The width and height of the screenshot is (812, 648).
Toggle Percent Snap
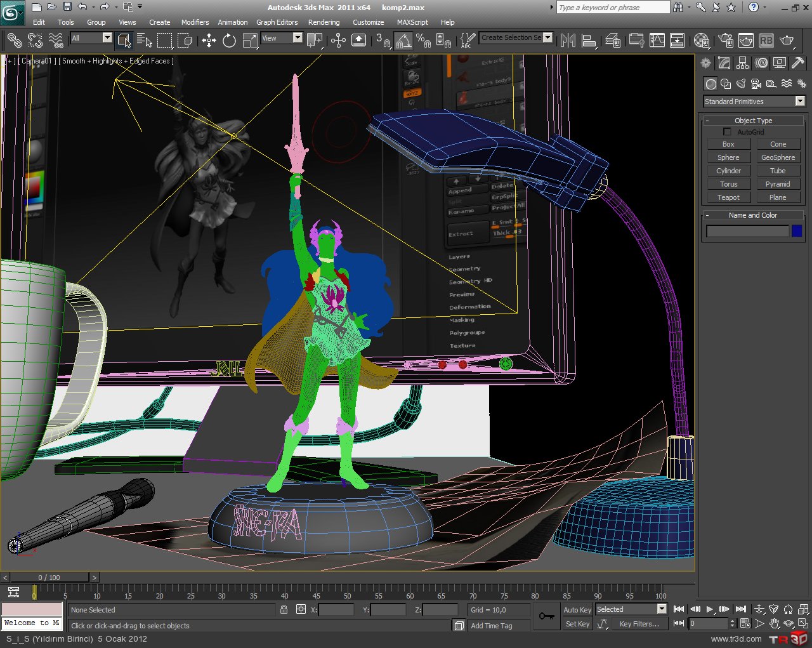tap(424, 41)
